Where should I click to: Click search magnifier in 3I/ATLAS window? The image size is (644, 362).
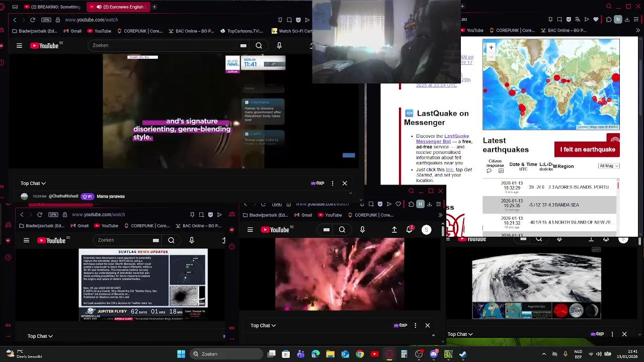[x=171, y=240]
